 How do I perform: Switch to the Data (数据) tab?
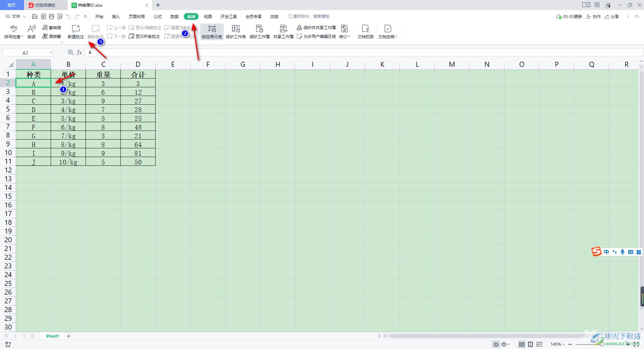(174, 16)
